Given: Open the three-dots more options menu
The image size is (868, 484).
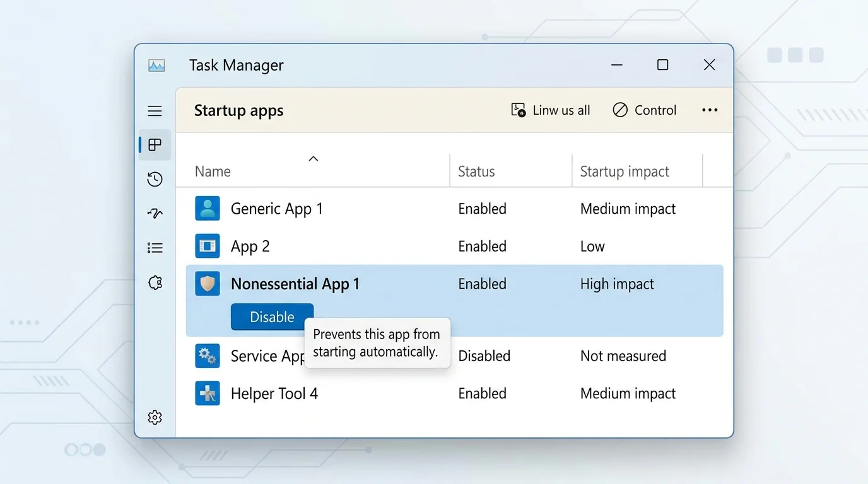Looking at the screenshot, I should (x=710, y=110).
